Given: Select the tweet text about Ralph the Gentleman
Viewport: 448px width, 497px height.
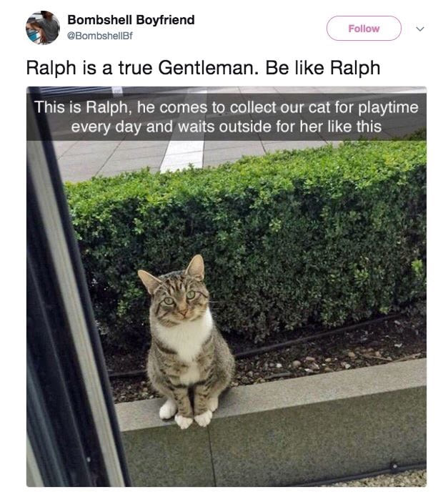Looking at the screenshot, I should pos(203,68).
